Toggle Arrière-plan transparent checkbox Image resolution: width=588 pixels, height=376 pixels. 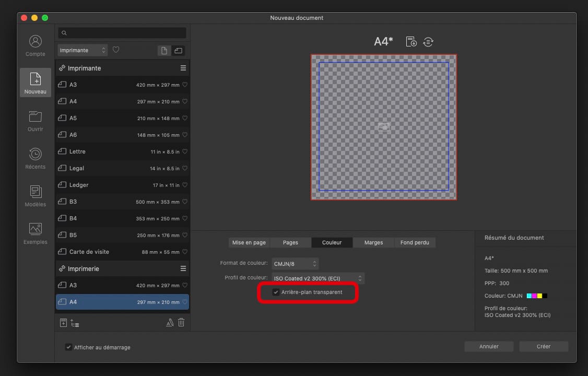(276, 292)
